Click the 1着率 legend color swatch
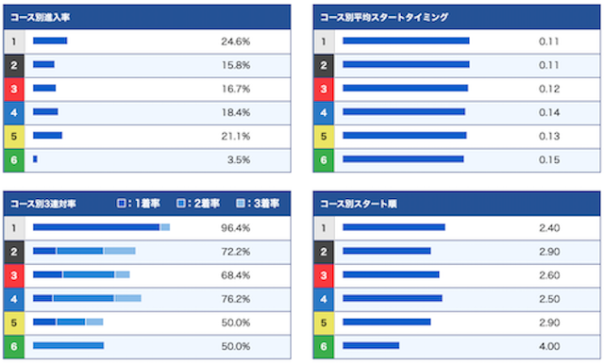604x364 pixels. coord(122,203)
